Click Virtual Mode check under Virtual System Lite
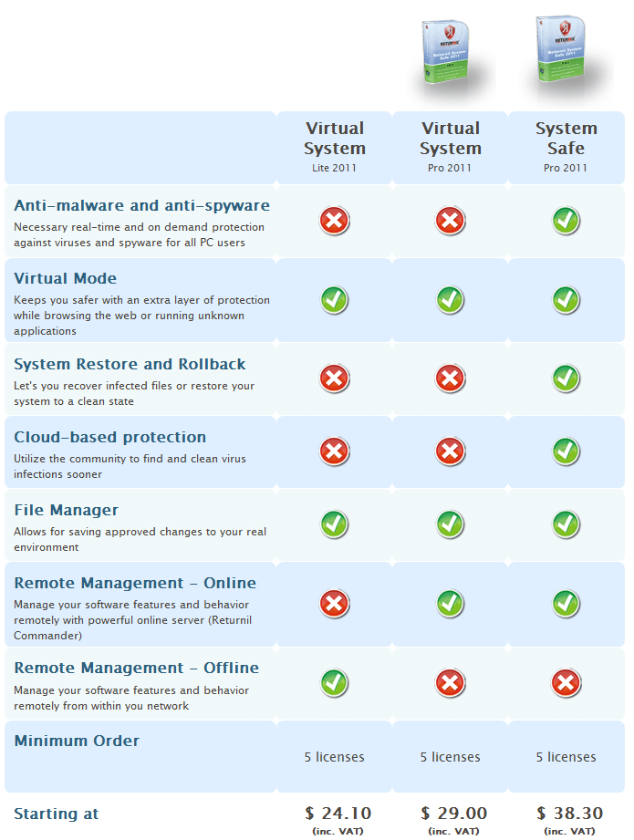 pyautogui.click(x=335, y=300)
